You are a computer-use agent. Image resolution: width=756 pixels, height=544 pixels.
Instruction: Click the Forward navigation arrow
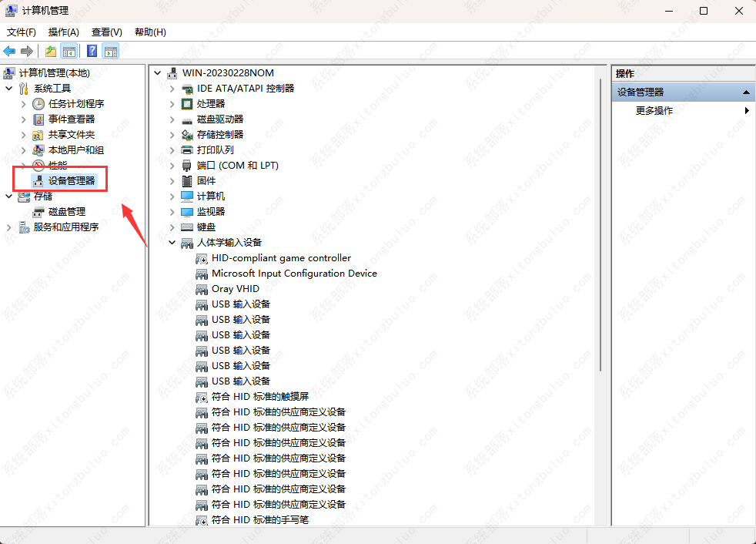pyautogui.click(x=26, y=52)
